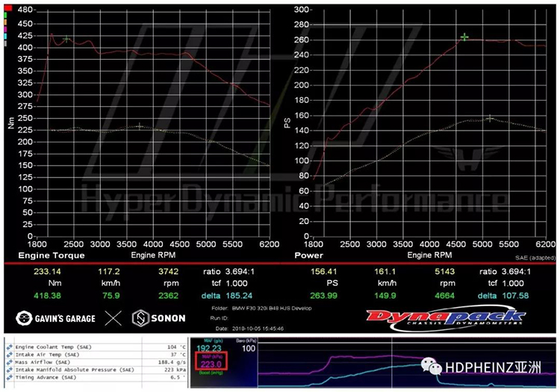Click the 75.9 km/h speed value

click(111, 296)
